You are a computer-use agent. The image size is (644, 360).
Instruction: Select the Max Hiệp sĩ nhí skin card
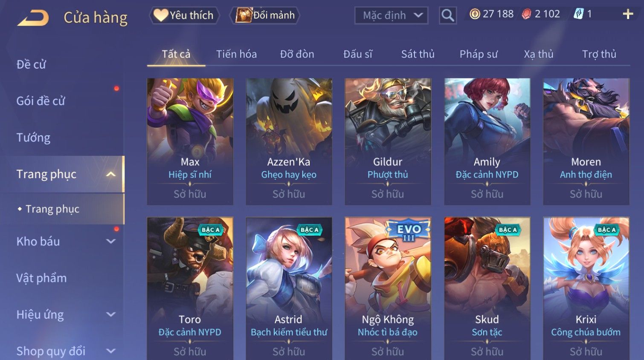(x=190, y=141)
